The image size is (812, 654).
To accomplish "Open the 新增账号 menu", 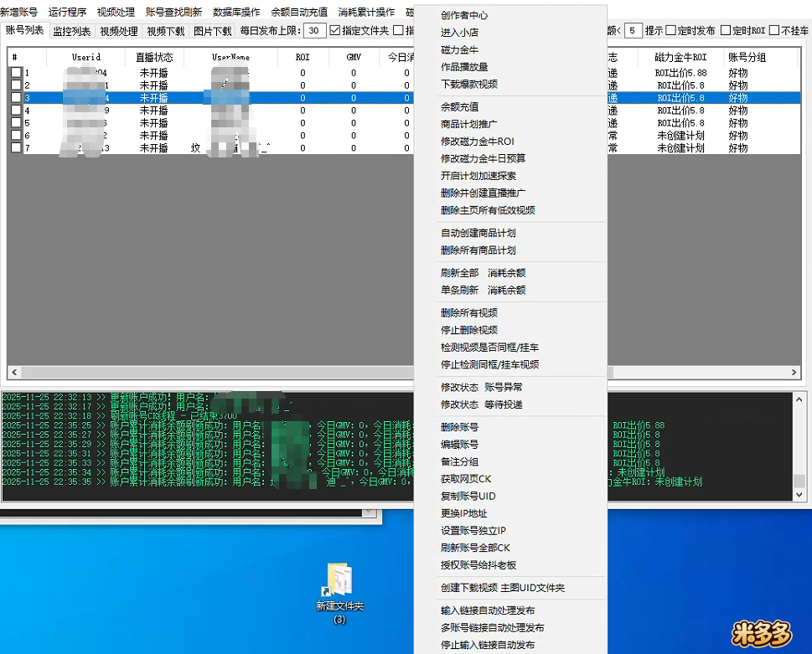I will pos(19,13).
